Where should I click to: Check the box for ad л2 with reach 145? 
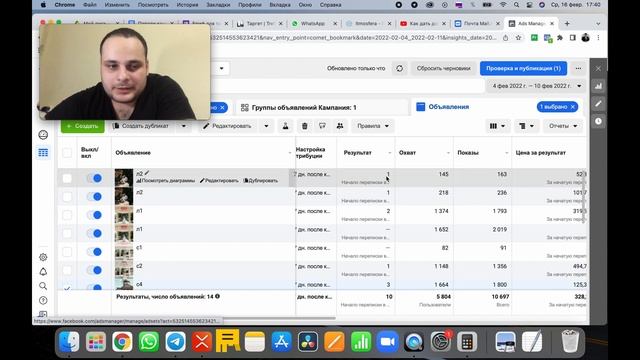tap(67, 178)
